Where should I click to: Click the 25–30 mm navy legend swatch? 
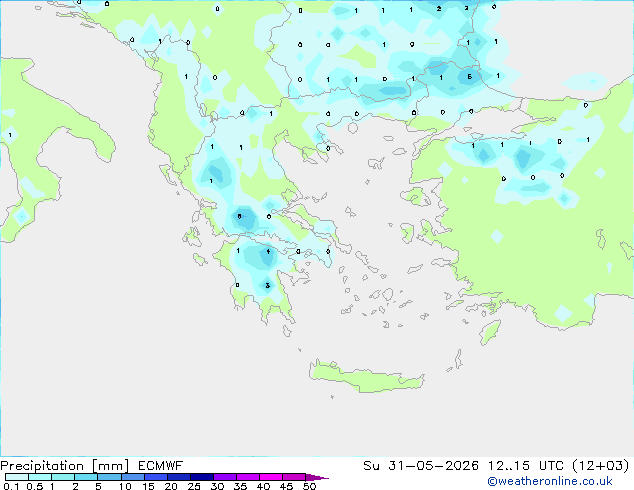pyautogui.click(x=201, y=477)
